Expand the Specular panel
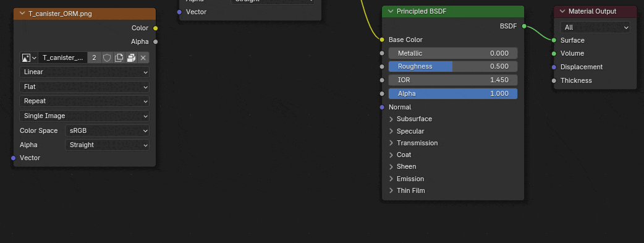The image size is (644, 243). (391, 131)
